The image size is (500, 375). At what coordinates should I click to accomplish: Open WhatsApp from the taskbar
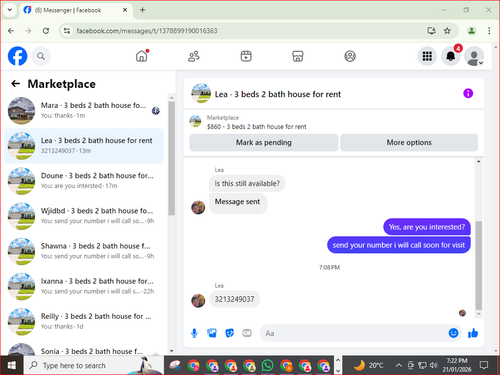coord(268,365)
